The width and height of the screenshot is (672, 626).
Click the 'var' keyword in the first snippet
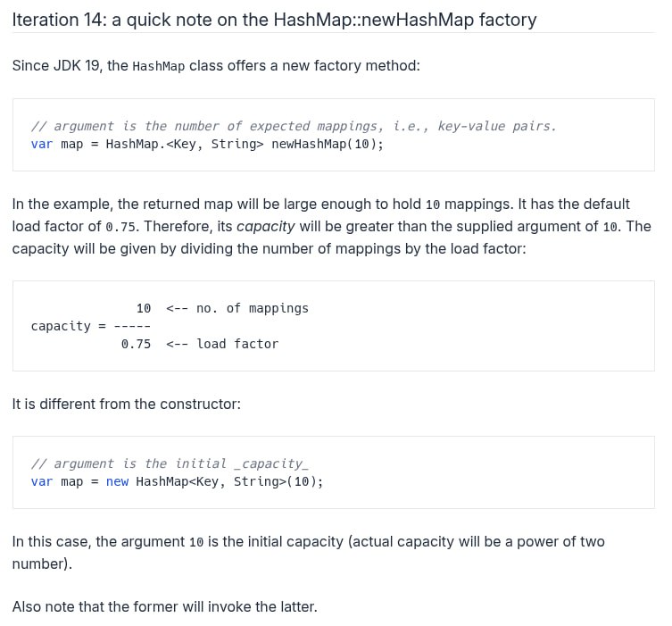[x=42, y=144]
